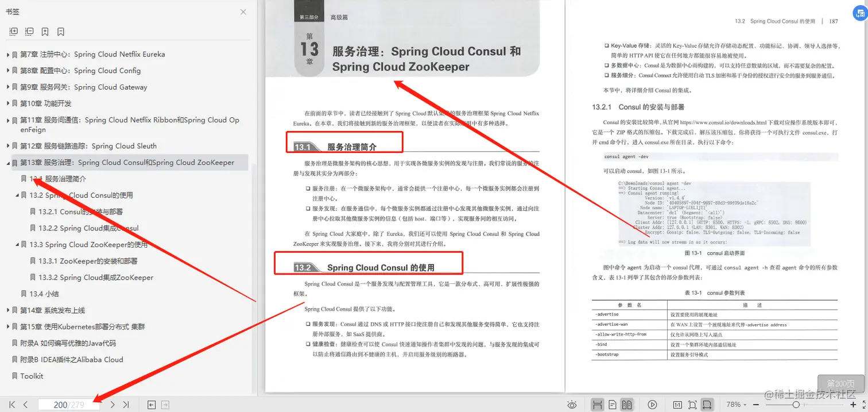Click the zoom out minus button

point(756,405)
